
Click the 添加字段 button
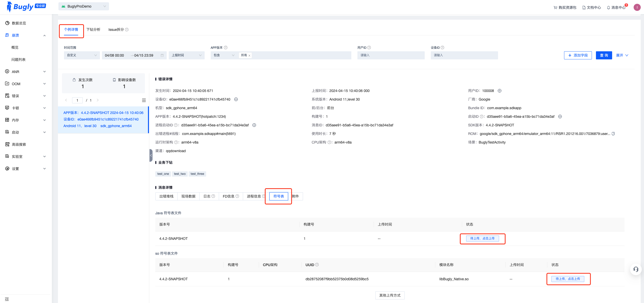point(578,55)
